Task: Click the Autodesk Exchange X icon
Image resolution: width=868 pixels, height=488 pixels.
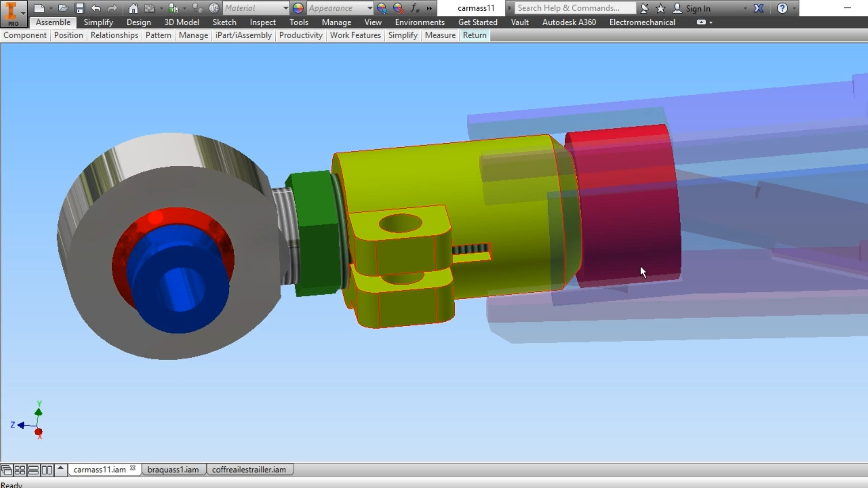Action: 759,8
